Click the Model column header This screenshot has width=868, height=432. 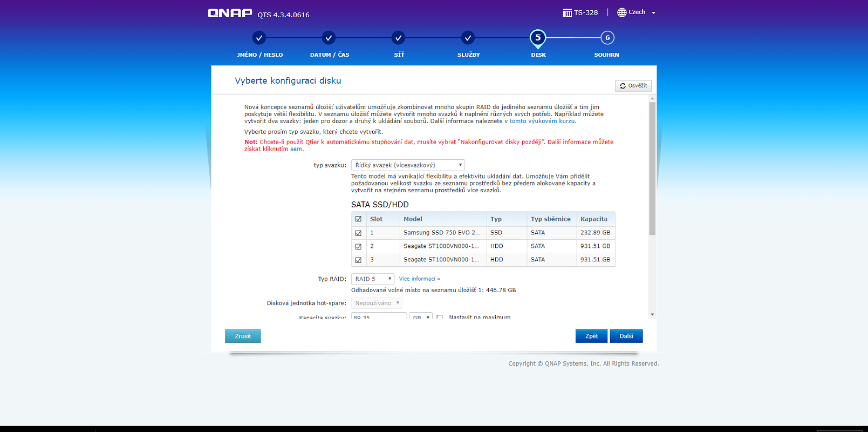443,219
